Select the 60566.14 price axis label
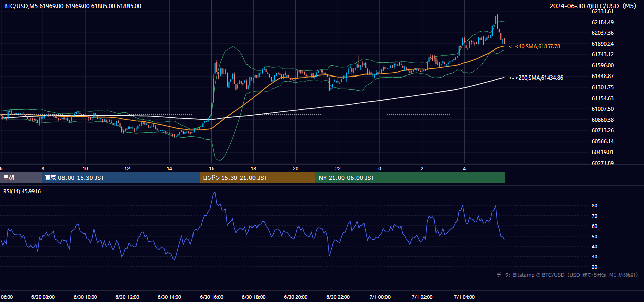This screenshot has height=302, width=644. tap(602, 141)
